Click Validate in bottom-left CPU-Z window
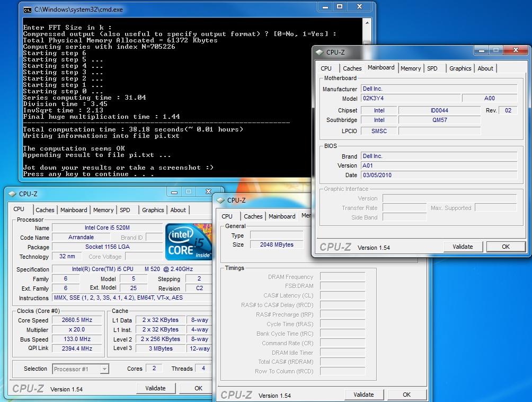Viewport: 532px width, 402px height. click(155, 388)
